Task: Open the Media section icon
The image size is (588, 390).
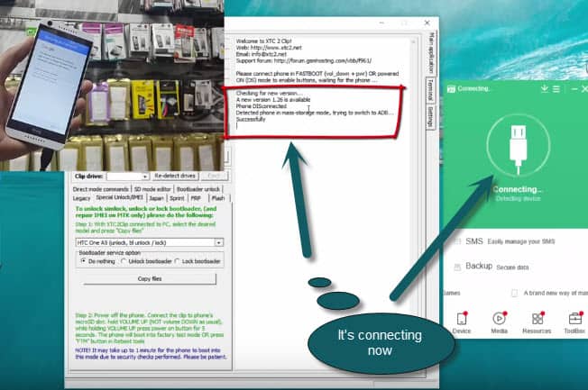Action: point(499,319)
